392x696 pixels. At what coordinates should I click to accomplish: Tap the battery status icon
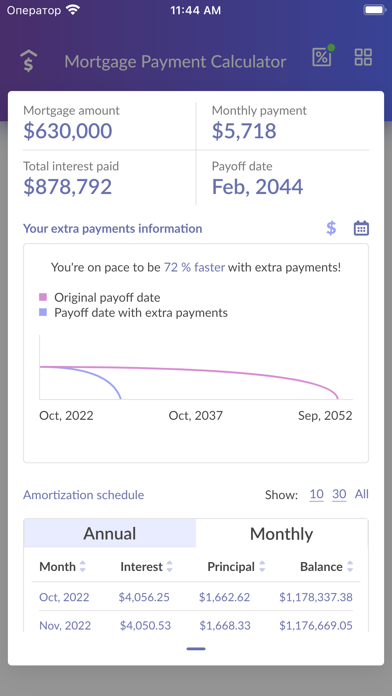click(374, 10)
